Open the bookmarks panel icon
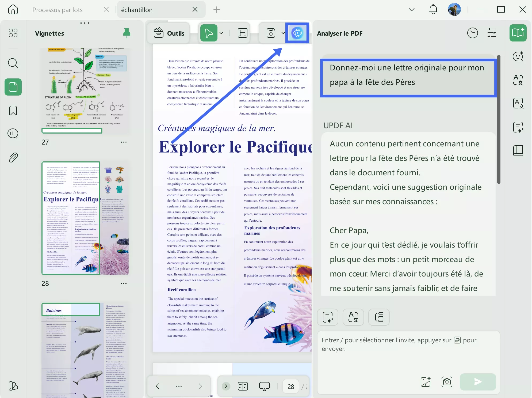This screenshot has width=532, height=398. (x=13, y=111)
